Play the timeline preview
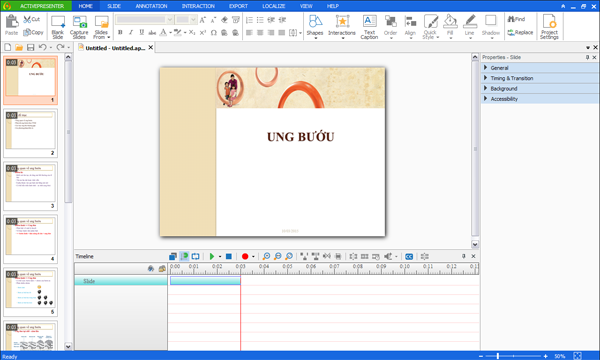Image resolution: width=600 pixels, height=360 pixels. pyautogui.click(x=212, y=256)
